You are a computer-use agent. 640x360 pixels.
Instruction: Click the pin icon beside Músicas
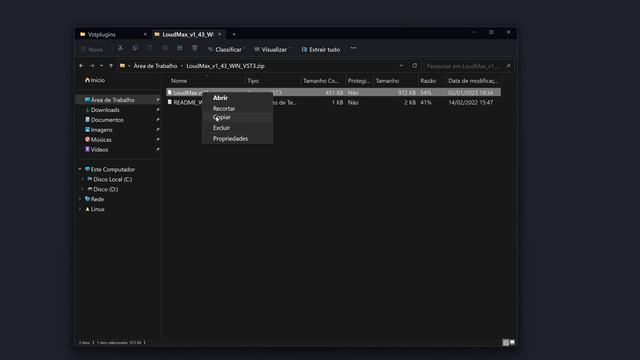[x=158, y=140]
